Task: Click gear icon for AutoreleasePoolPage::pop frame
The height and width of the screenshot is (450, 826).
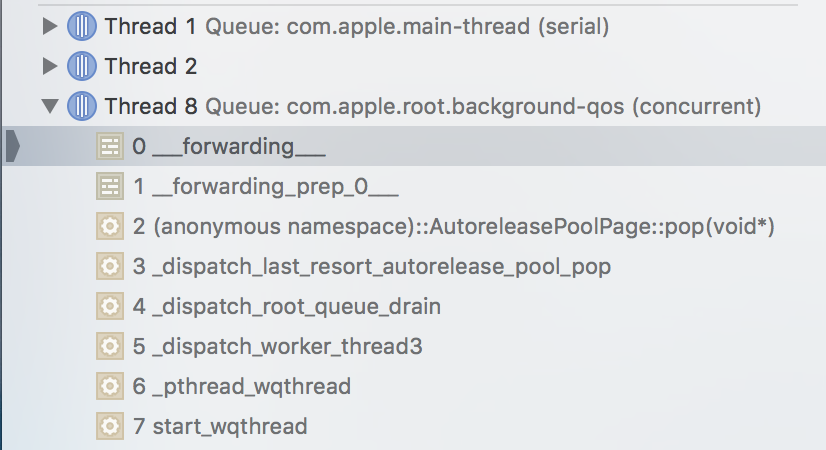Action: 109,227
